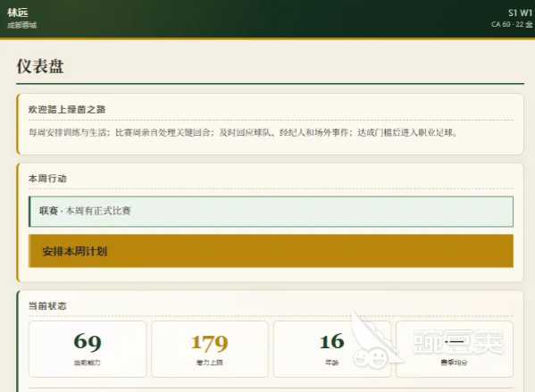
Task: Click the CA 69 · 22 金 status text
Action: pos(512,25)
